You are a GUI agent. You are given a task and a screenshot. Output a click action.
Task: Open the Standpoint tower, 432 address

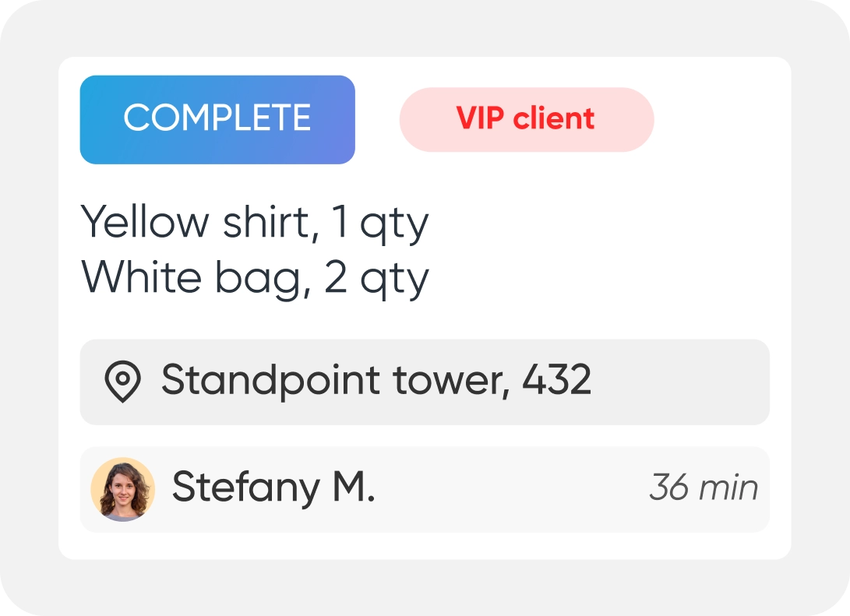pos(376,381)
